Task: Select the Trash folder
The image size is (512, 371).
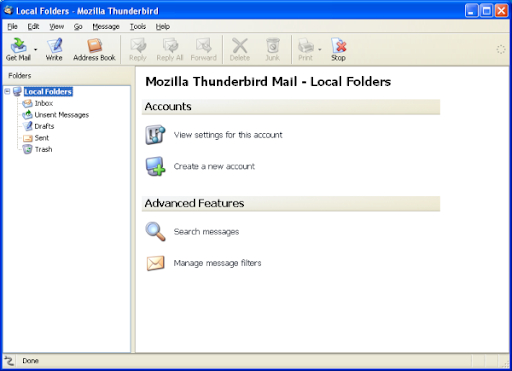Action: point(44,149)
